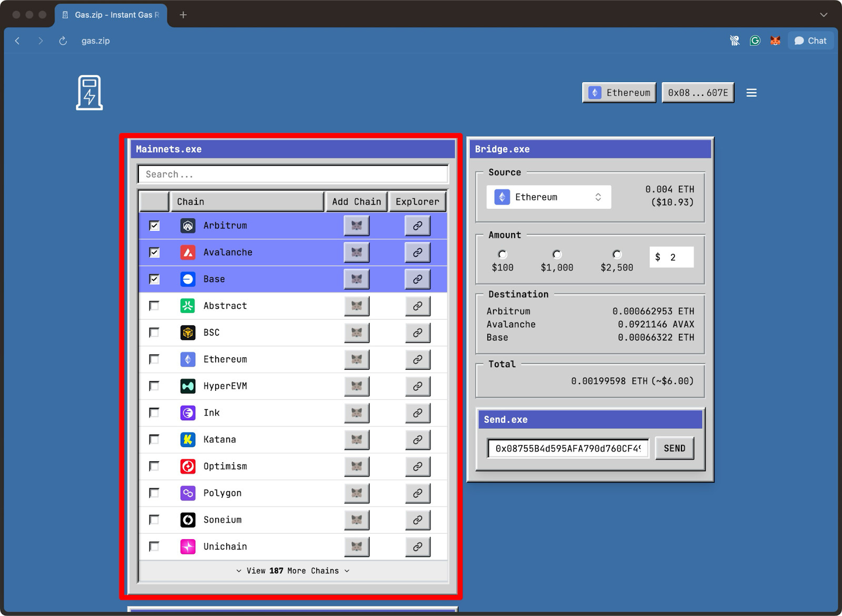Add Abstract chain via MetaMask fox icon

point(357,306)
